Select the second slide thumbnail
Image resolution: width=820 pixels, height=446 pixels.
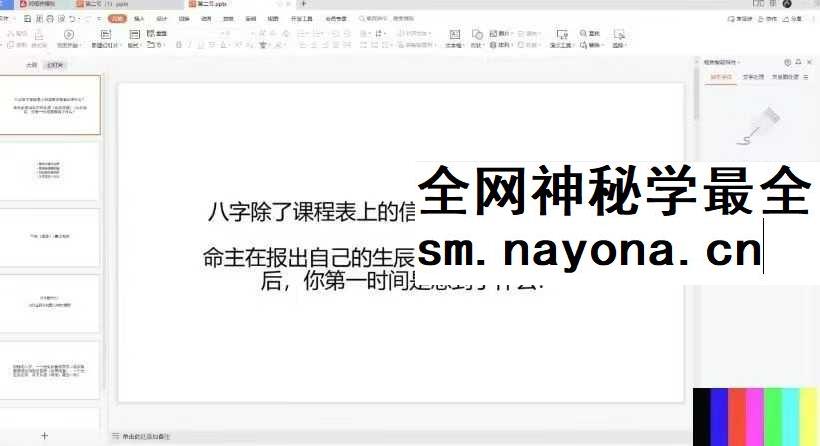pyautogui.click(x=50, y=170)
